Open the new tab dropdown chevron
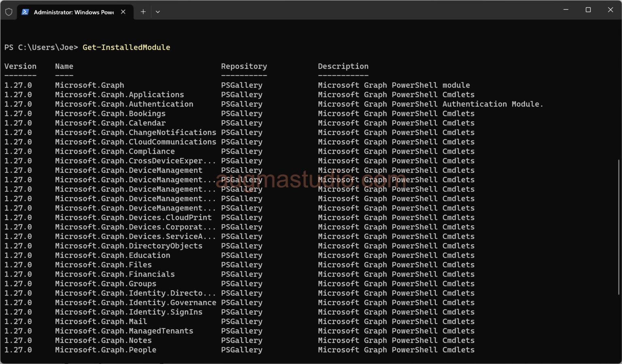 click(x=158, y=12)
